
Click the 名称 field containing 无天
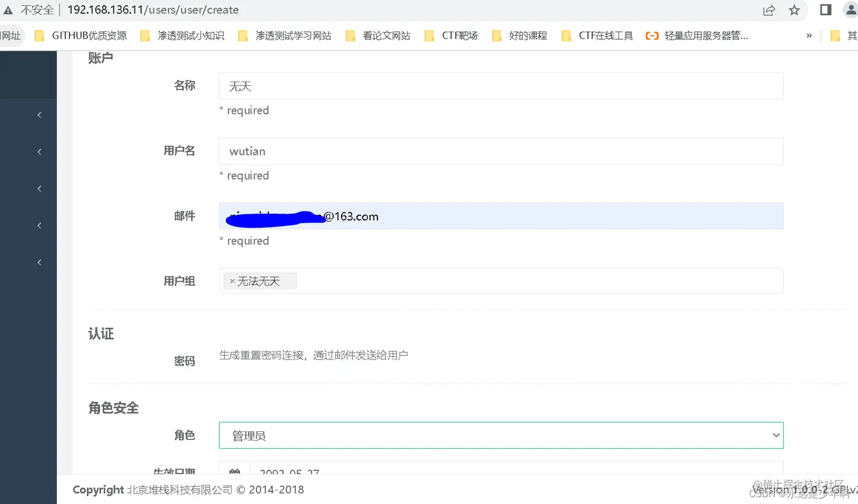click(501, 86)
